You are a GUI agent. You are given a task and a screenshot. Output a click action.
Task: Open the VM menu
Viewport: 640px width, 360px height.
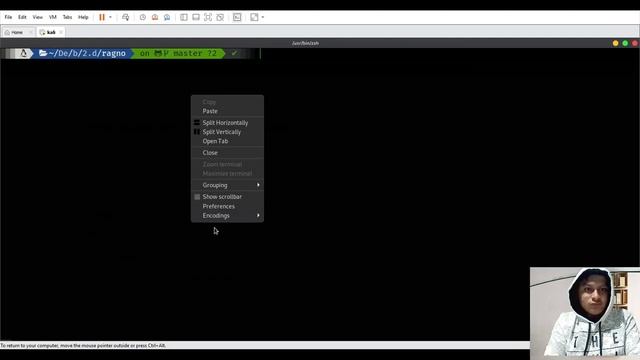click(53, 17)
